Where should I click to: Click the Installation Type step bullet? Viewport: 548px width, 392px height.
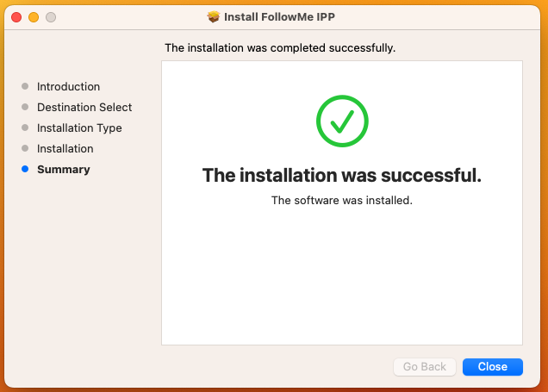pyautogui.click(x=25, y=128)
